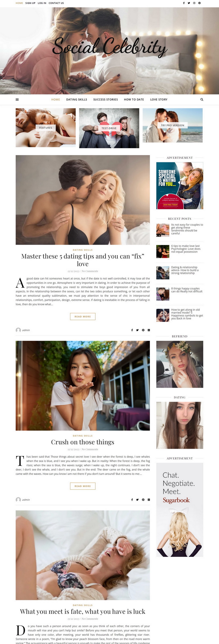This screenshot has height=644, width=219.
Task: Open the Pinterest icon in top bar
Action: (x=199, y=3)
